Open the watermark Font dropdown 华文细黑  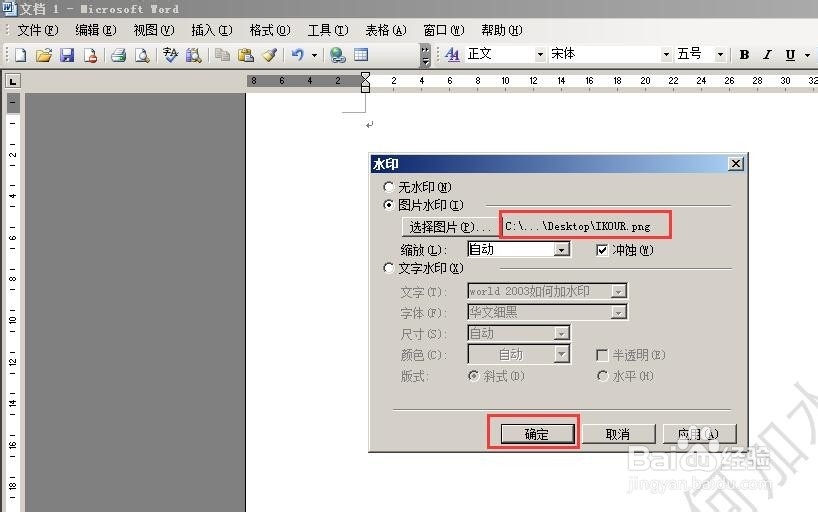point(618,312)
